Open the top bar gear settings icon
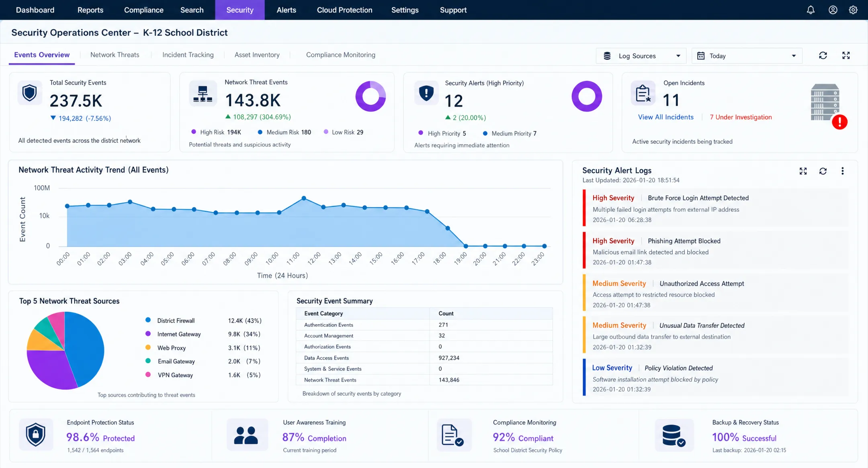This screenshot has height=468, width=868. (853, 10)
